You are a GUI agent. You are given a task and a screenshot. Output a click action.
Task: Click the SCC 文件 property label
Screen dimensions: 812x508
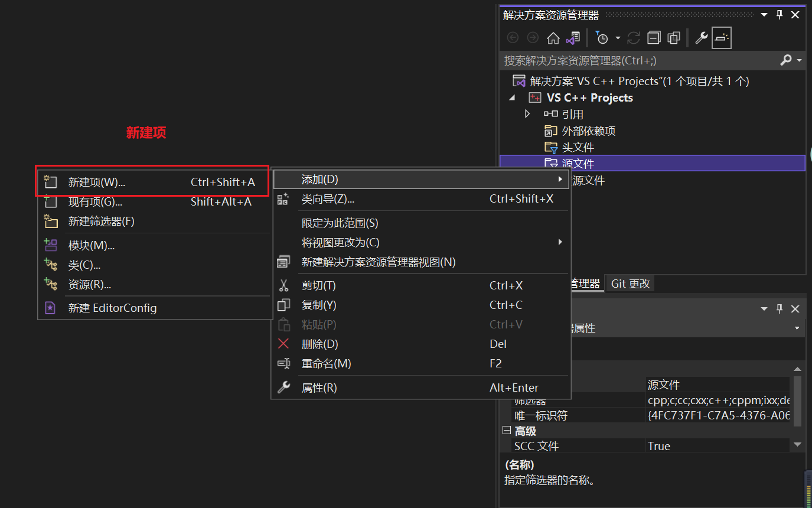[536, 446]
